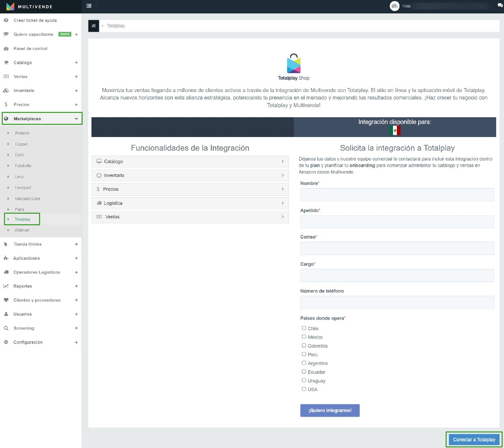Click the Ventas money icon in sidebar
The height and width of the screenshot is (448, 504).
point(6,77)
